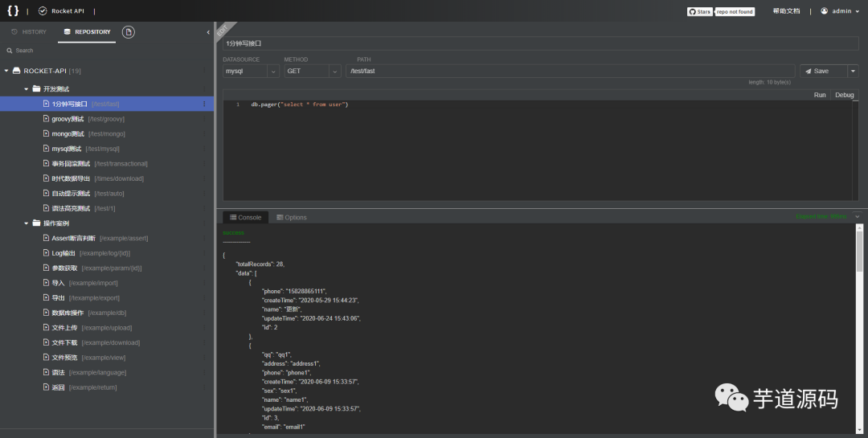Click the EDIT corner ribbon label
Viewport: 868px width, 438px height.
(223, 30)
